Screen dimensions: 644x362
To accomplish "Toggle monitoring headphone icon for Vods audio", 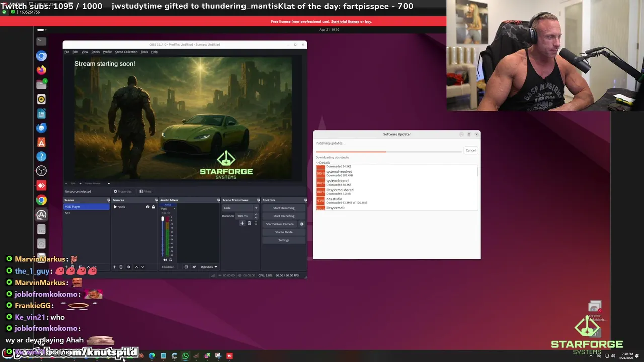I will coord(170,260).
